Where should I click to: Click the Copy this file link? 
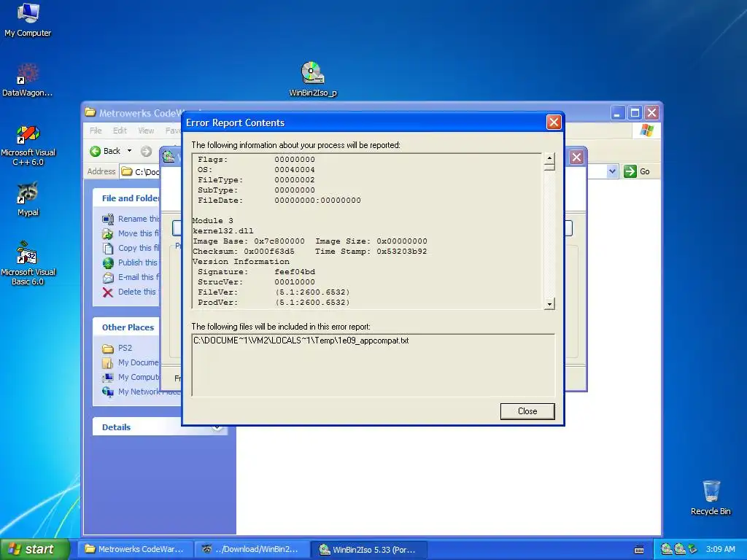click(x=138, y=248)
